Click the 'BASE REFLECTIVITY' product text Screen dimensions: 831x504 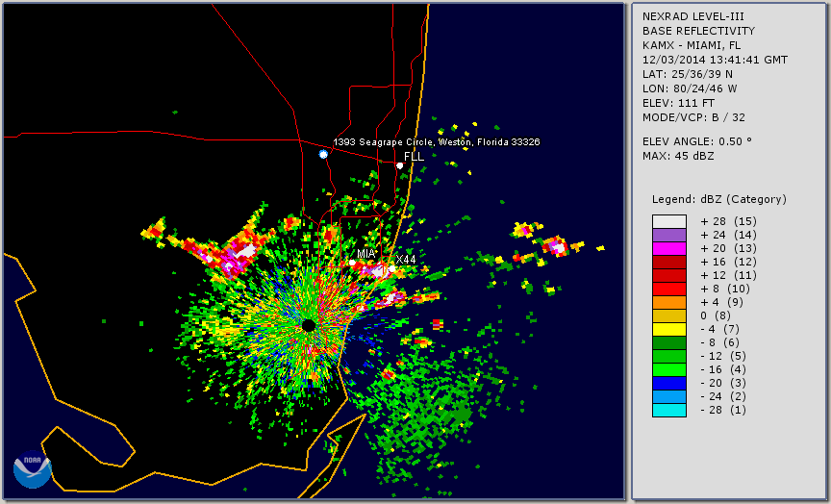(x=698, y=31)
